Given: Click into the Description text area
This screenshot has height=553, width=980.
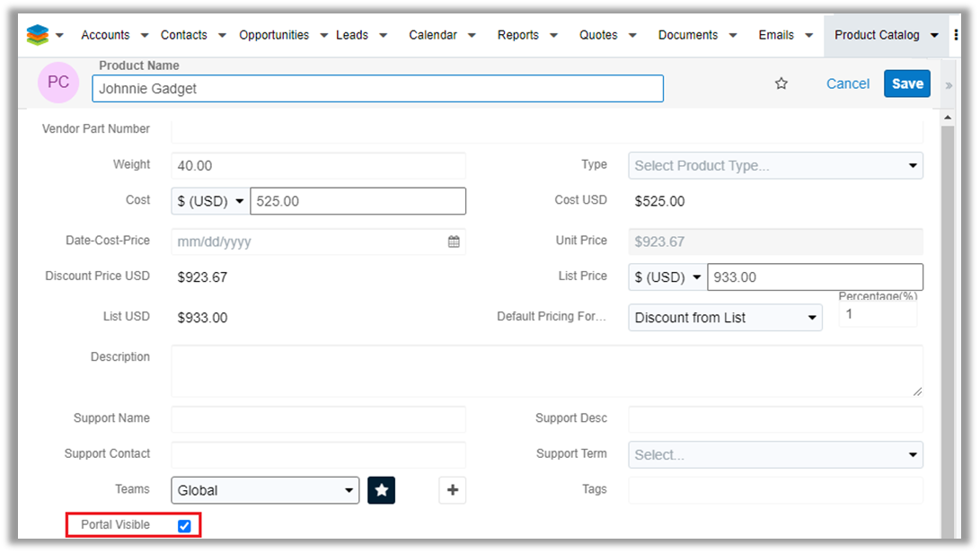Looking at the screenshot, I should pos(546,371).
